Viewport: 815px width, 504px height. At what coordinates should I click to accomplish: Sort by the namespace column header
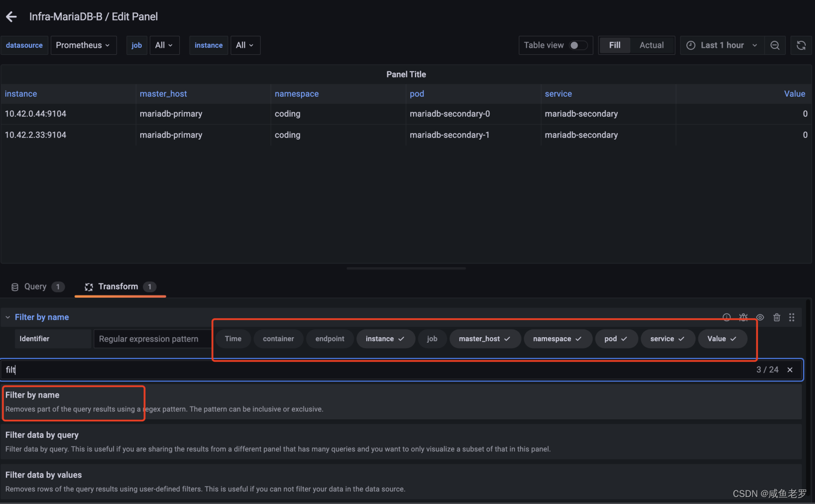pyautogui.click(x=297, y=94)
